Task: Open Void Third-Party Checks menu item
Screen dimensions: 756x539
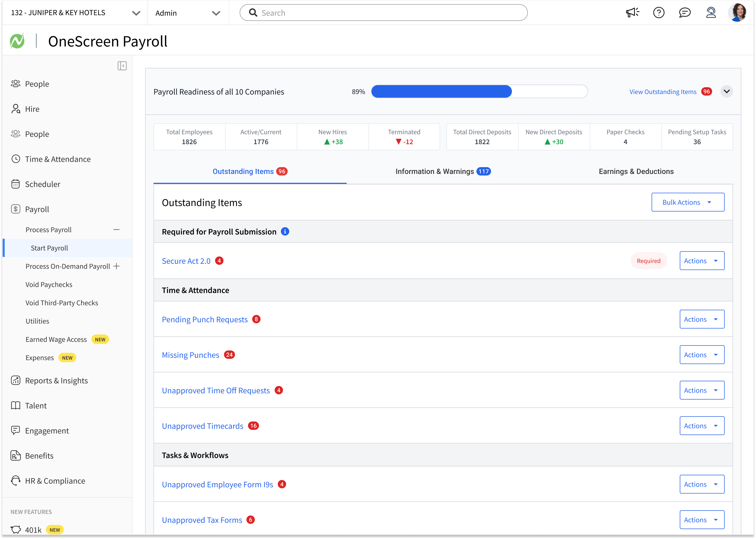Action: coord(62,303)
